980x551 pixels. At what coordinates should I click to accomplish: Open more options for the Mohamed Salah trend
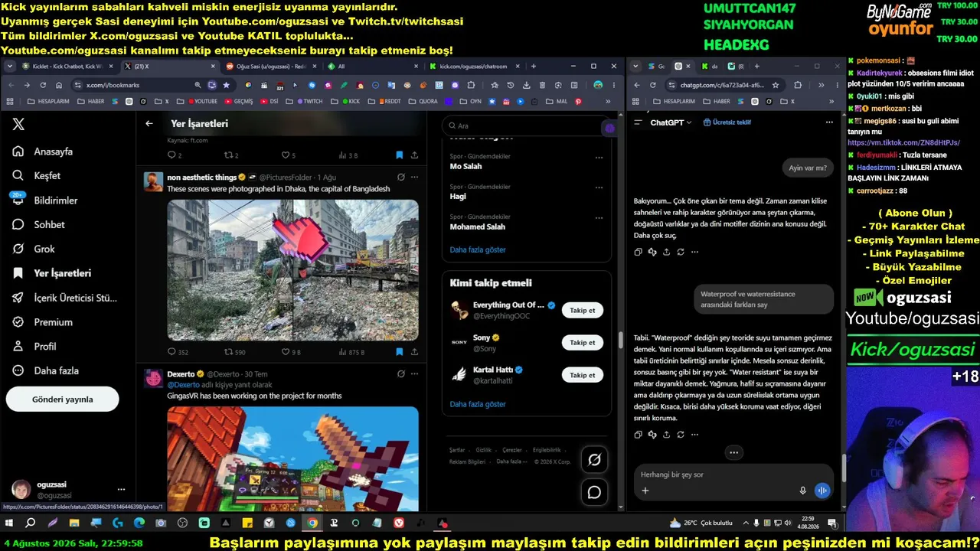pos(599,218)
